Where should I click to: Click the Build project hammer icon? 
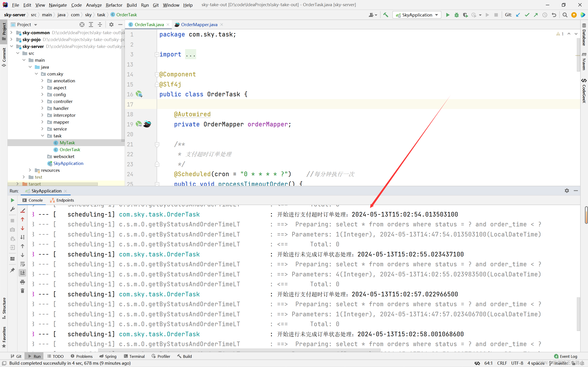coord(386,15)
